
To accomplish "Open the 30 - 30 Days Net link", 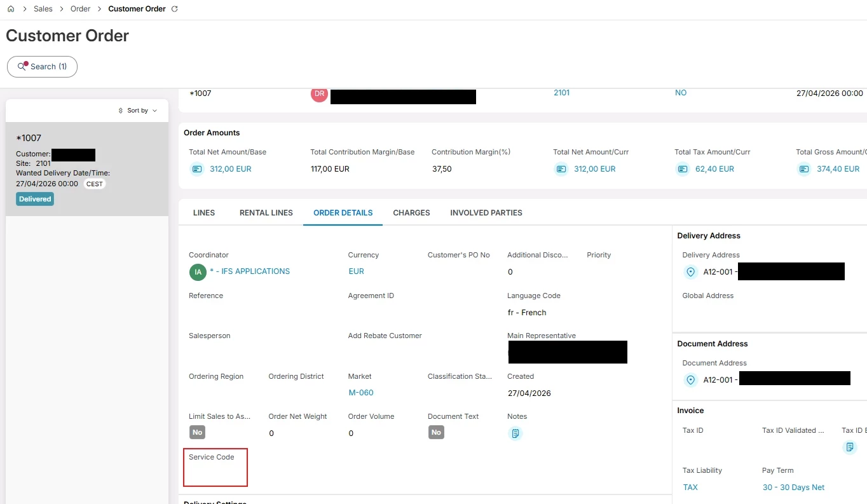I will tap(793, 487).
